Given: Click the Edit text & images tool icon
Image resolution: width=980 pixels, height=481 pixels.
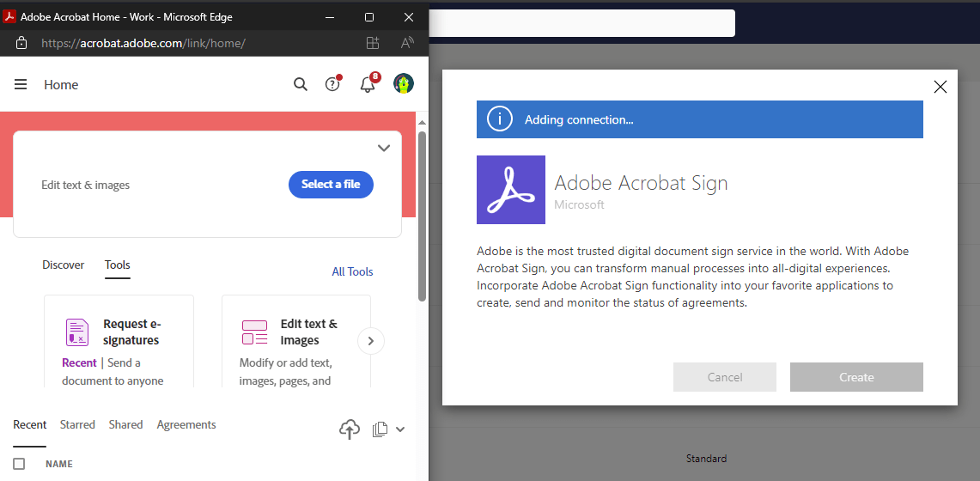Looking at the screenshot, I should click(x=254, y=332).
